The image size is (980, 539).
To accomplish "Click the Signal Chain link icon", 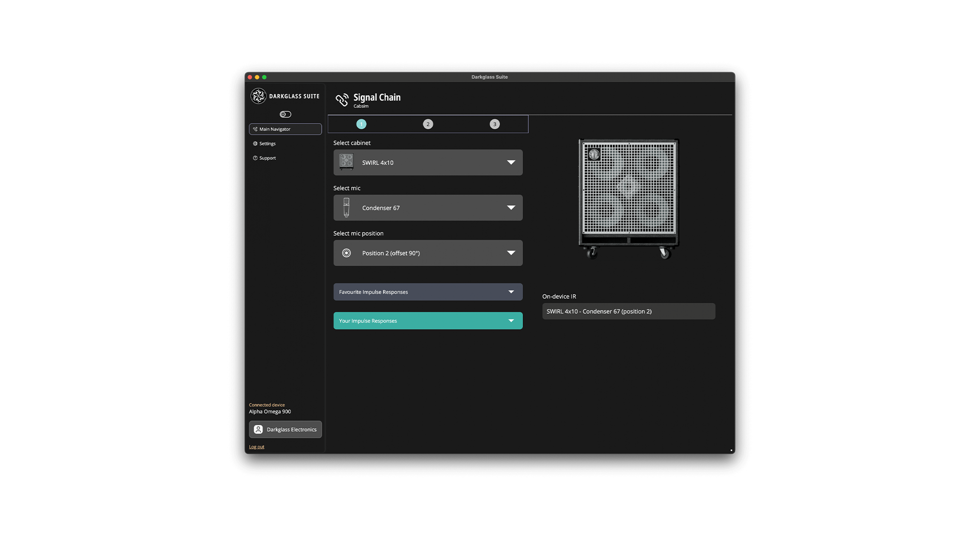I will (342, 100).
